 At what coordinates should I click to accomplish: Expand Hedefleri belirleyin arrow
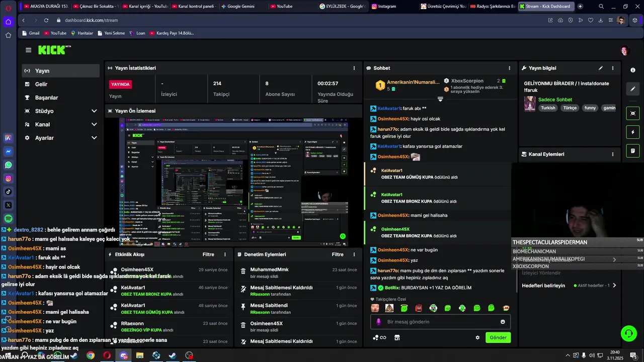(614, 286)
